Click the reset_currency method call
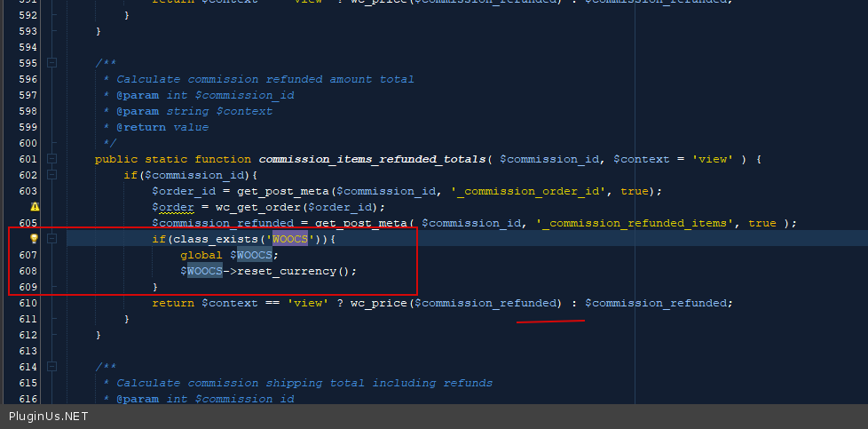The height and width of the screenshot is (429, 868). (283, 271)
